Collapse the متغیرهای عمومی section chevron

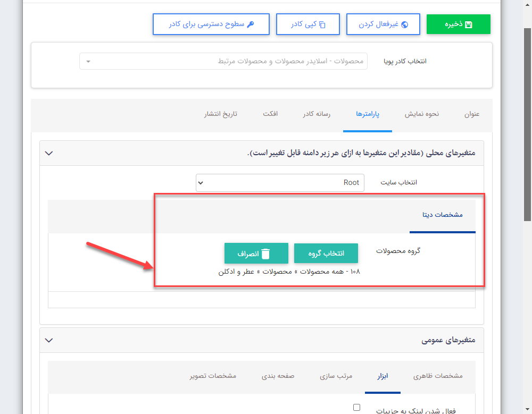point(48,340)
